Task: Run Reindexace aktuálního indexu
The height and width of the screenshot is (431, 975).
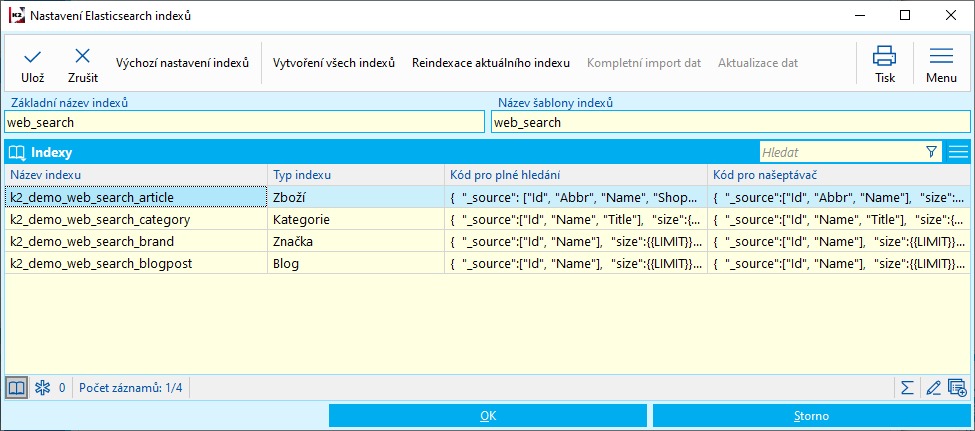Action: pyautogui.click(x=491, y=63)
